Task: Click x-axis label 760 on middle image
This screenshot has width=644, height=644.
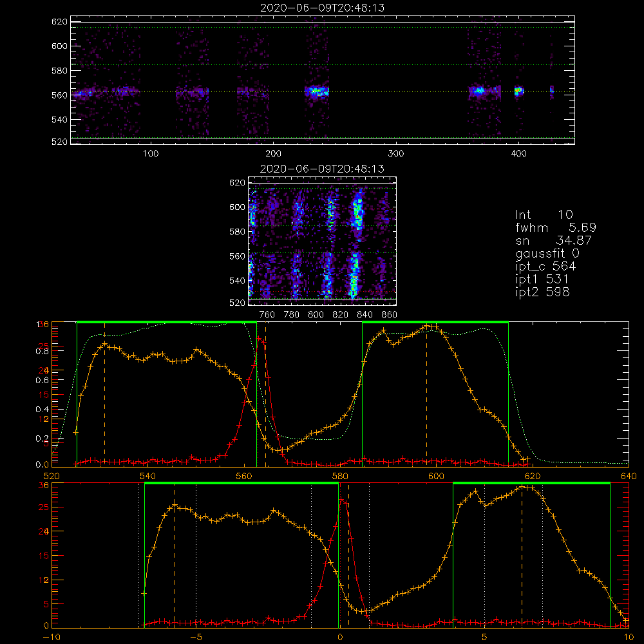Action: 267,315
